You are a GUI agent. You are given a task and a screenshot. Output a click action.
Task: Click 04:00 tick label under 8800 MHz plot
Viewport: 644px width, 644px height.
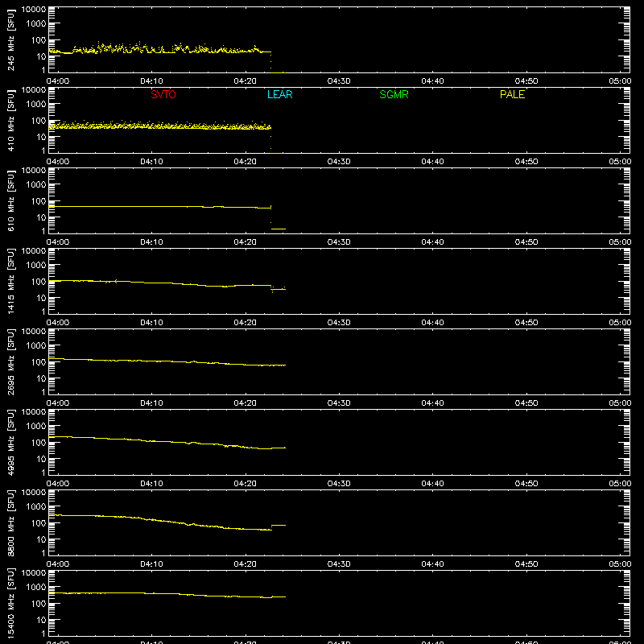tap(58, 564)
